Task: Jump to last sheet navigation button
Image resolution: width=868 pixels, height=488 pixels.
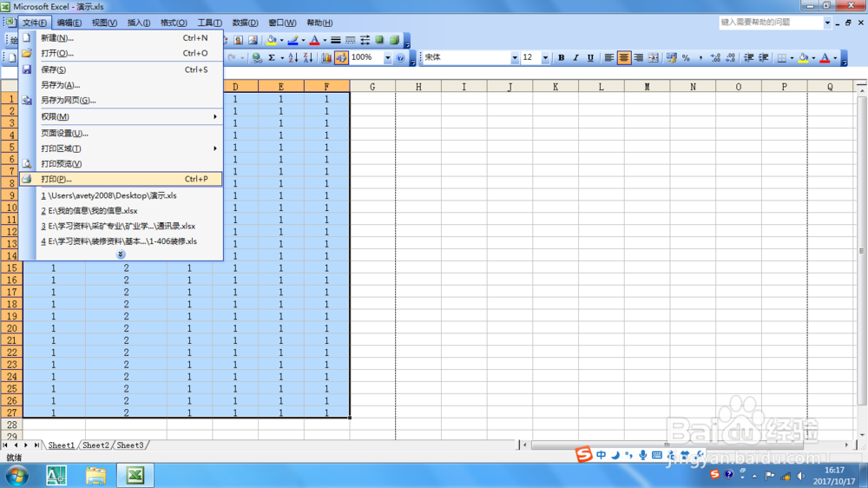Action: (36, 445)
